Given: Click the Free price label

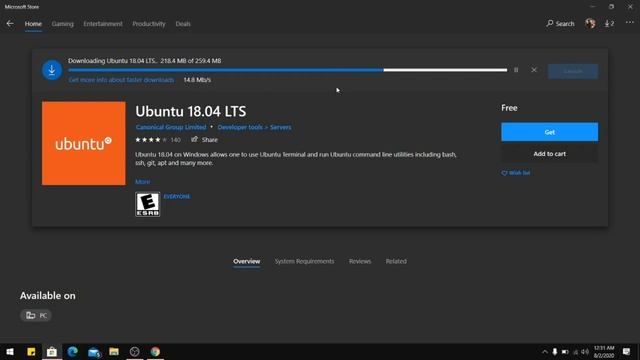Looking at the screenshot, I should 509,108.
